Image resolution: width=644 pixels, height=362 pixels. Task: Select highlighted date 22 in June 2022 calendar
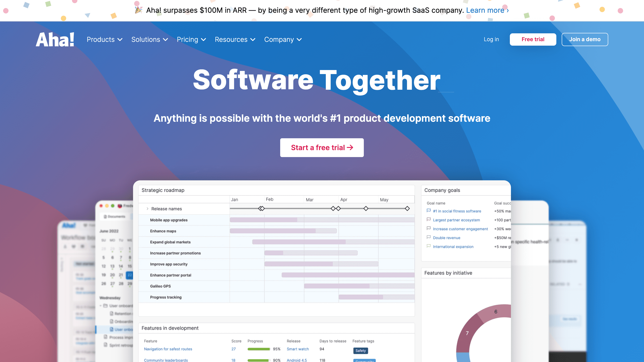[129, 275]
